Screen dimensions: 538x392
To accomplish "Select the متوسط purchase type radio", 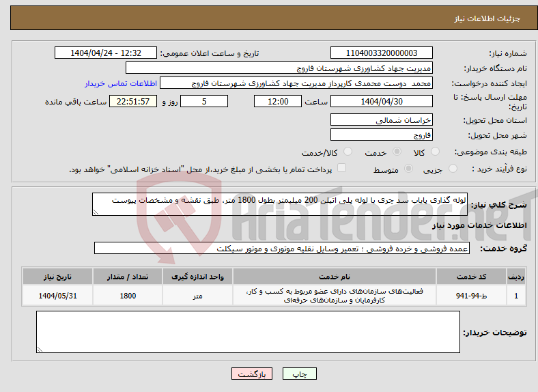I will 409,169.
